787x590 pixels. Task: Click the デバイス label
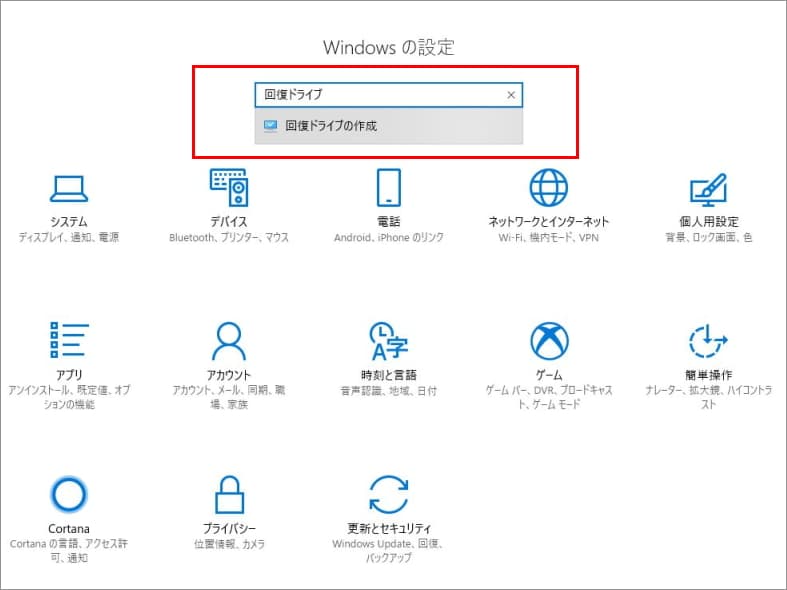(x=229, y=221)
